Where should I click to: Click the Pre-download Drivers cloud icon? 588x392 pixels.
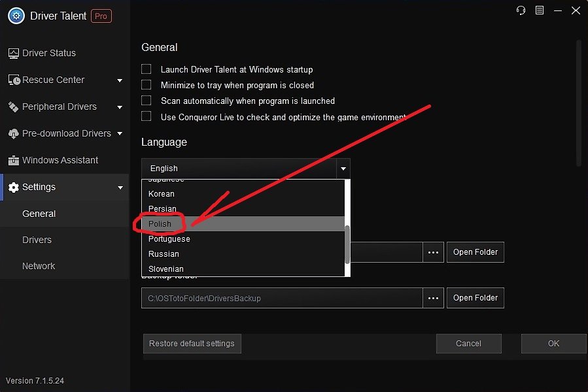click(x=14, y=134)
